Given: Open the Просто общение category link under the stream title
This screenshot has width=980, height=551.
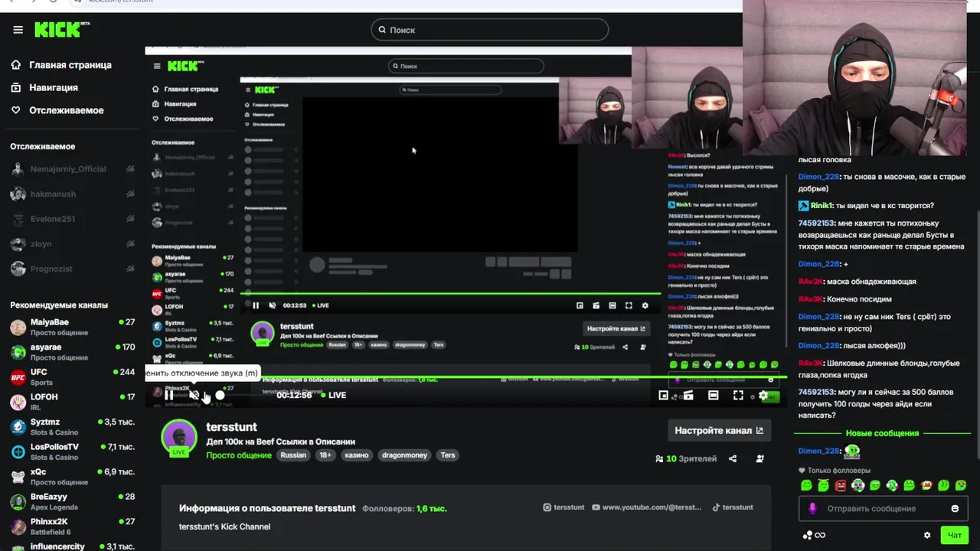Looking at the screenshot, I should (x=239, y=455).
